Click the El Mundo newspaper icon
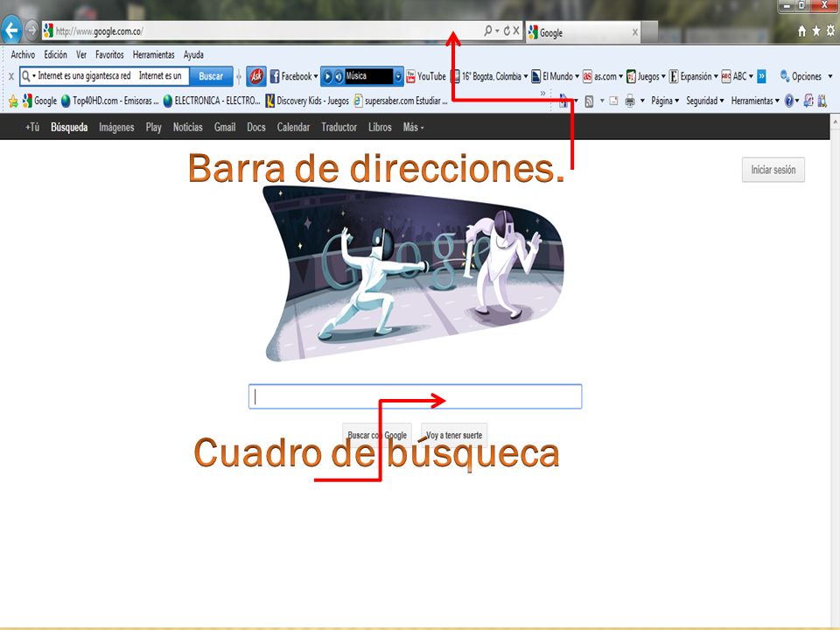The width and height of the screenshot is (840, 630). click(536, 77)
